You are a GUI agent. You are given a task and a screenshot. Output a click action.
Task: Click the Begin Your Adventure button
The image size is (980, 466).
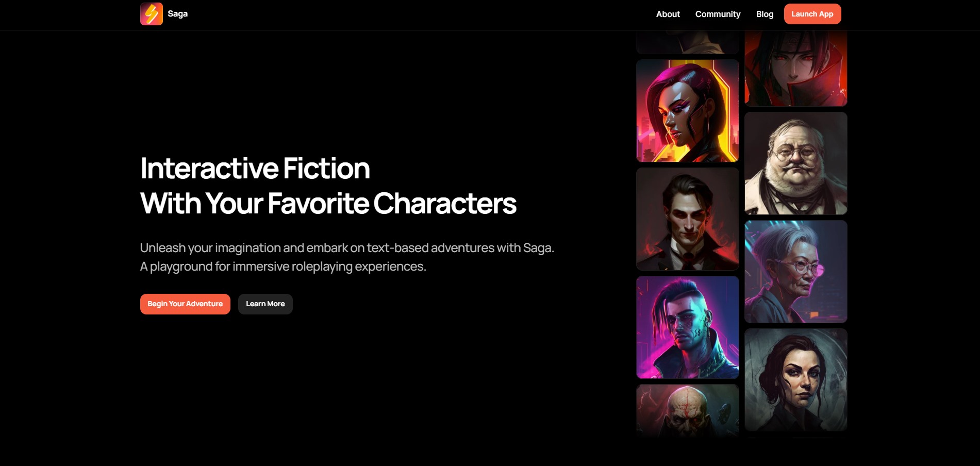[185, 304]
